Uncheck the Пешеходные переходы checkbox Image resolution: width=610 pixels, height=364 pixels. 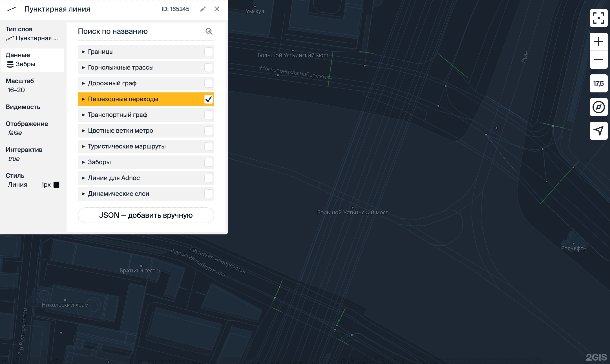coord(208,99)
